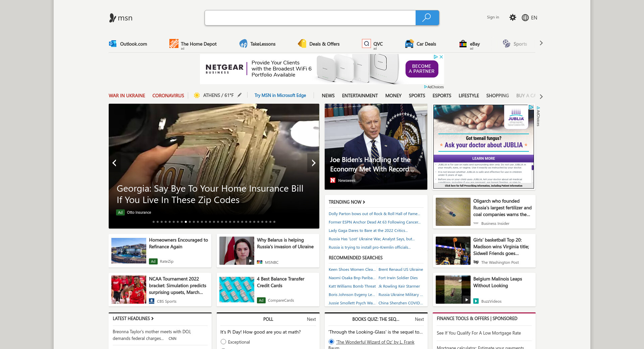Edit weather location with pencil icon
644x349 pixels.
pos(239,95)
